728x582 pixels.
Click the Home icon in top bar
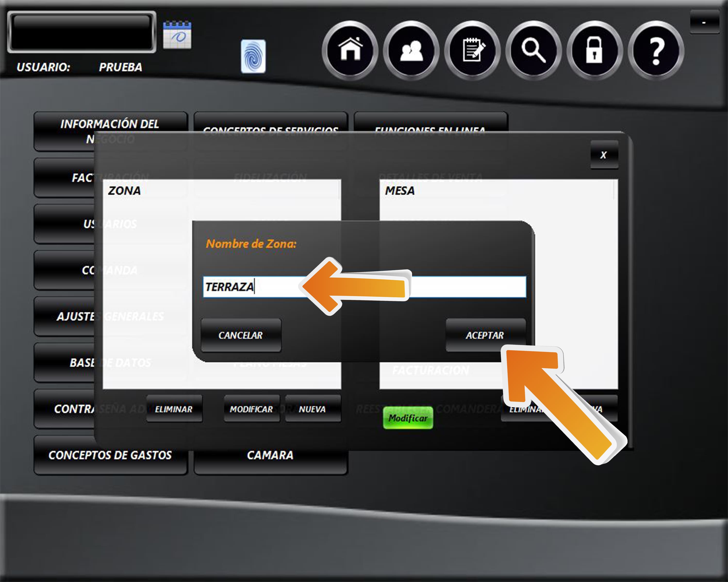pos(350,50)
